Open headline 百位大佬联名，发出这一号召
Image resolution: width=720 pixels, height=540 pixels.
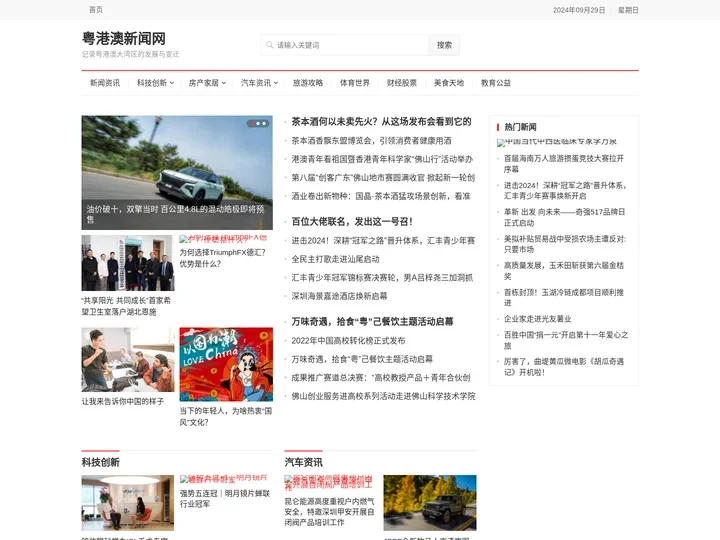click(352, 221)
